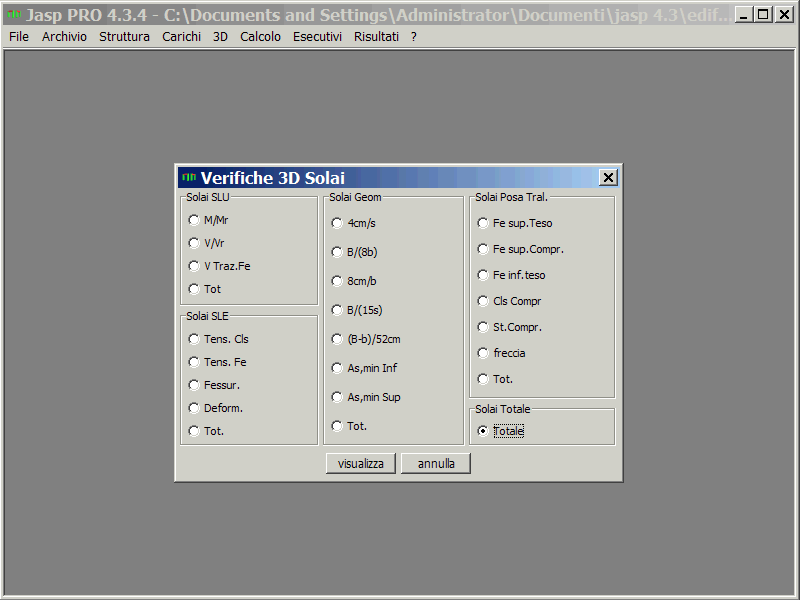The height and width of the screenshot is (600, 800).
Task: Open the Risultati menu
Action: (376, 37)
